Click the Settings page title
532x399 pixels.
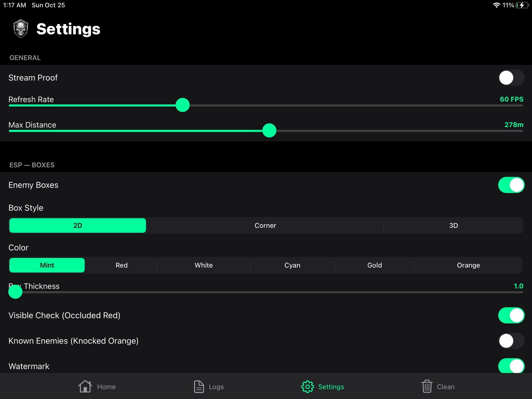pos(68,29)
